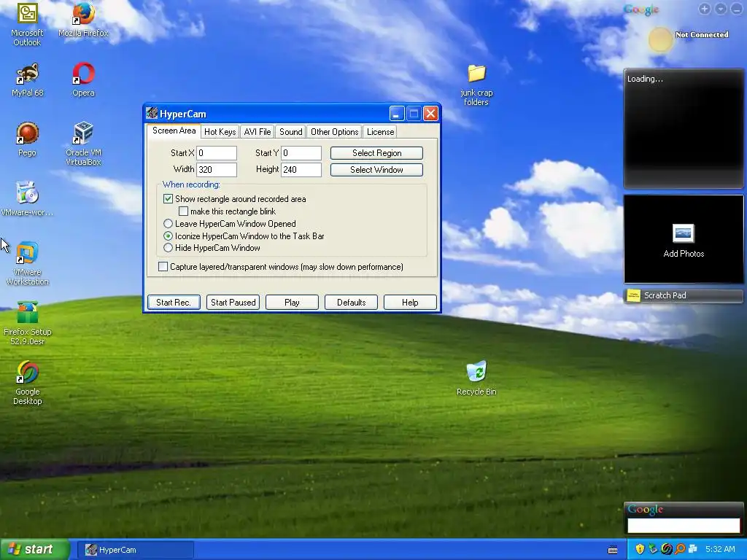Click the Defaults button

(351, 303)
